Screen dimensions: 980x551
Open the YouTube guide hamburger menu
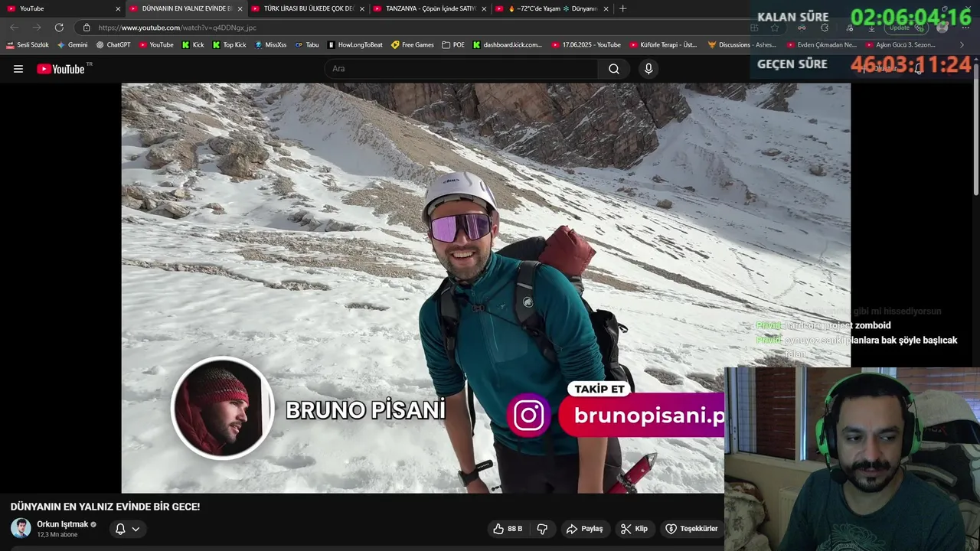click(18, 69)
